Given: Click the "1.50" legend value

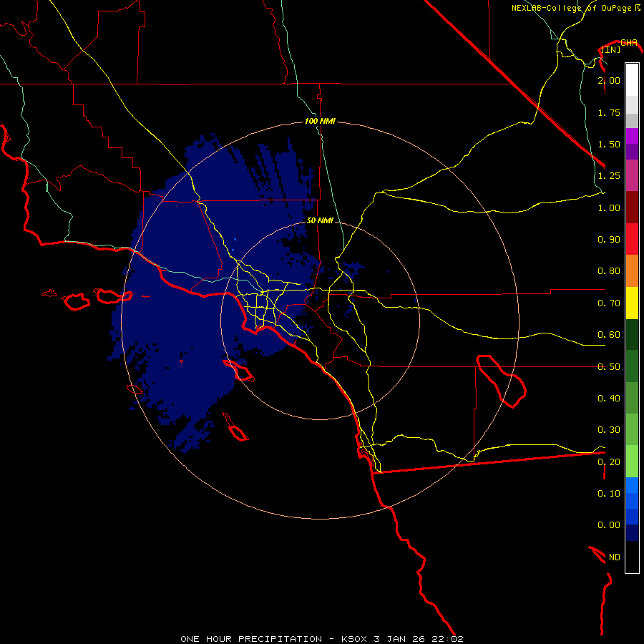Looking at the screenshot, I should (x=609, y=144).
